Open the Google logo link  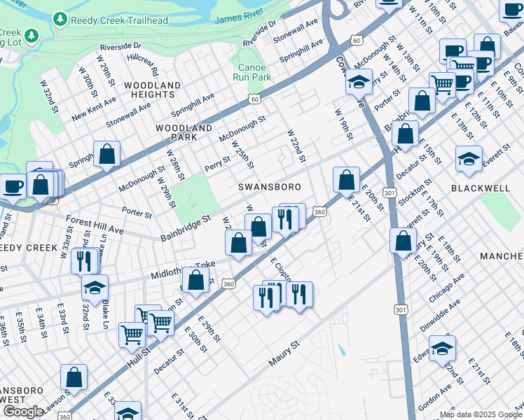coord(24,412)
